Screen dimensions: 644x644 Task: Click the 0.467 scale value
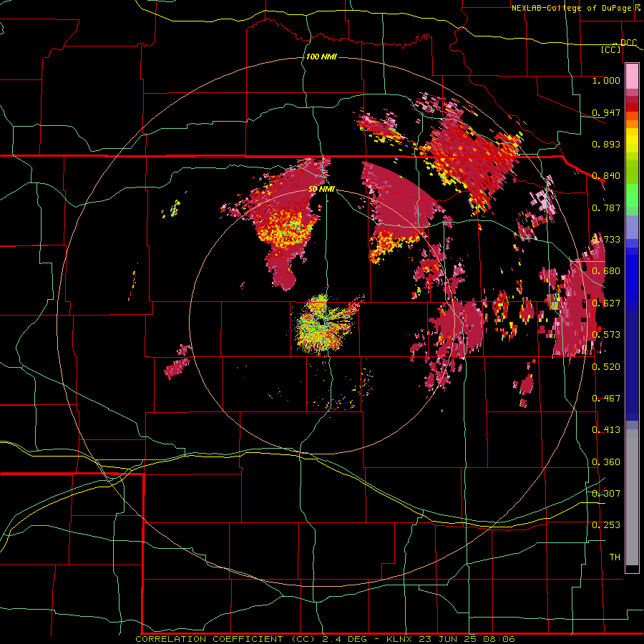[606, 399]
